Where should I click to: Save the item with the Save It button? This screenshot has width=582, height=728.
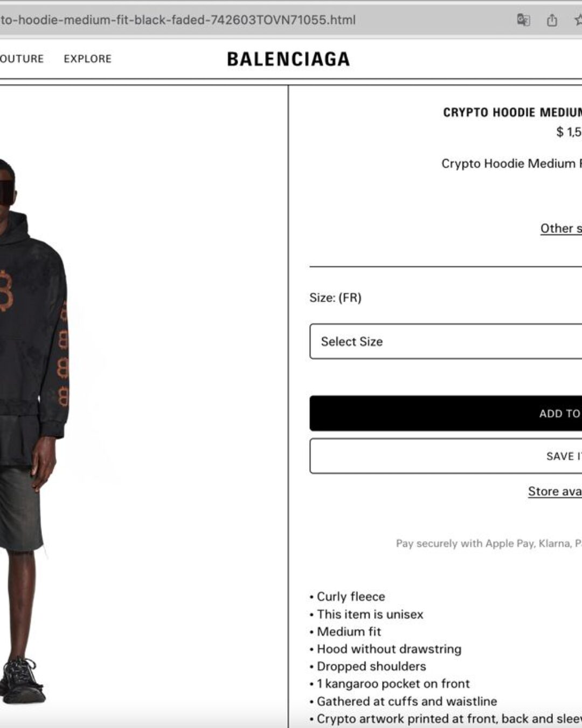click(x=446, y=456)
